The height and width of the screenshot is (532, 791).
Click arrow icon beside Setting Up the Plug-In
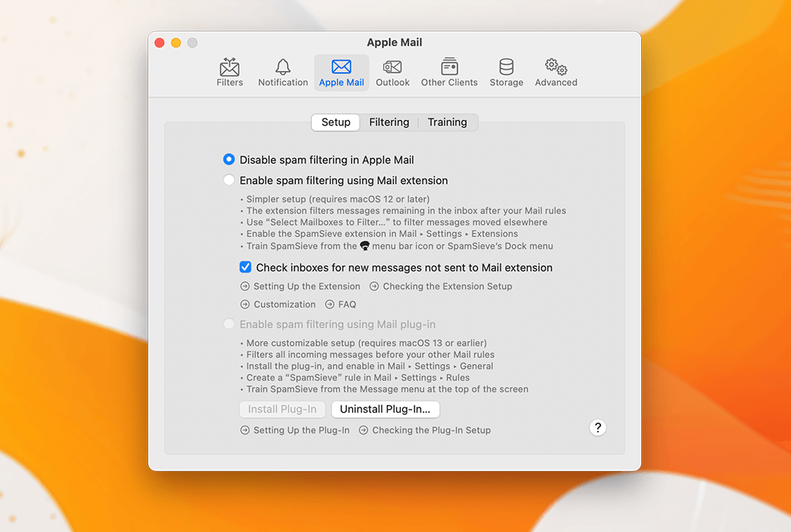(245, 430)
